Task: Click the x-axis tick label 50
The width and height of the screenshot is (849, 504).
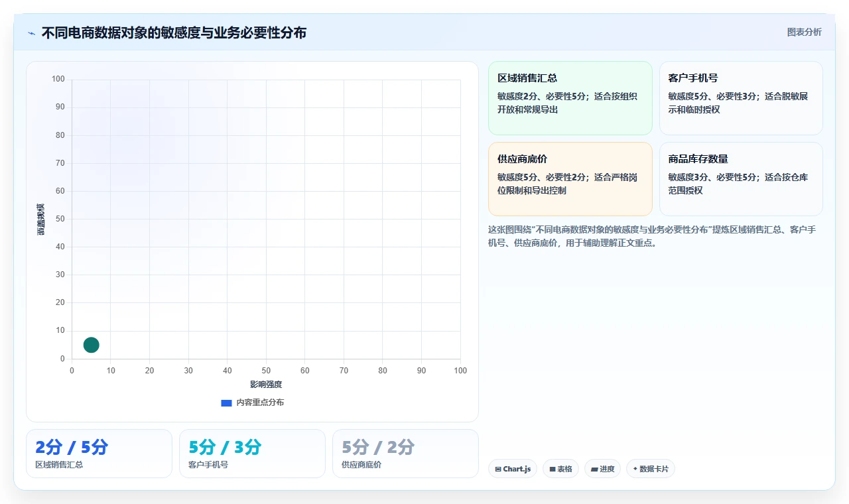Action: coord(266,371)
